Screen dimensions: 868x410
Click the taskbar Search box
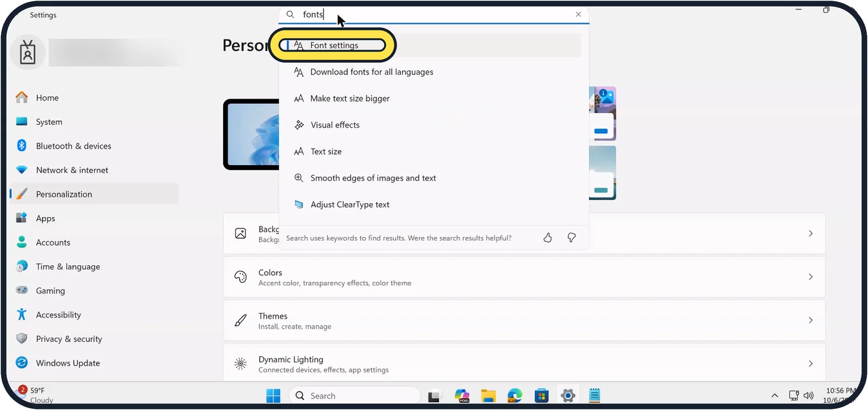click(354, 396)
